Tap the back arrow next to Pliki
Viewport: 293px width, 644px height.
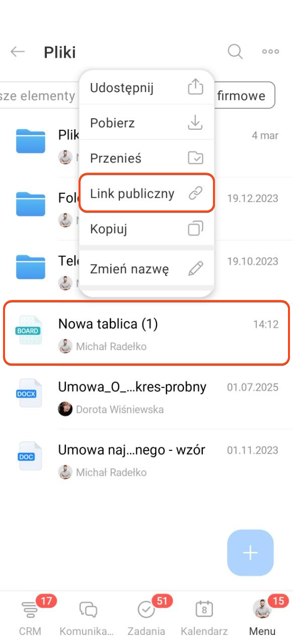click(x=18, y=52)
